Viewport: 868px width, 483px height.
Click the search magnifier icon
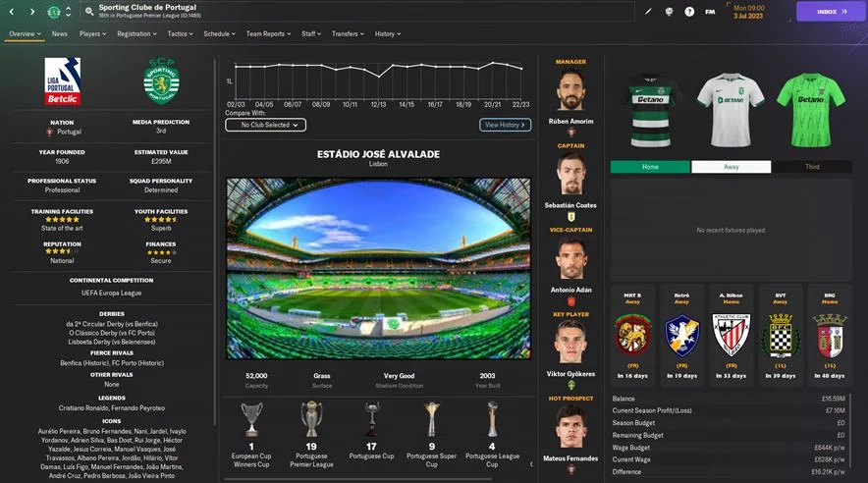(89, 11)
